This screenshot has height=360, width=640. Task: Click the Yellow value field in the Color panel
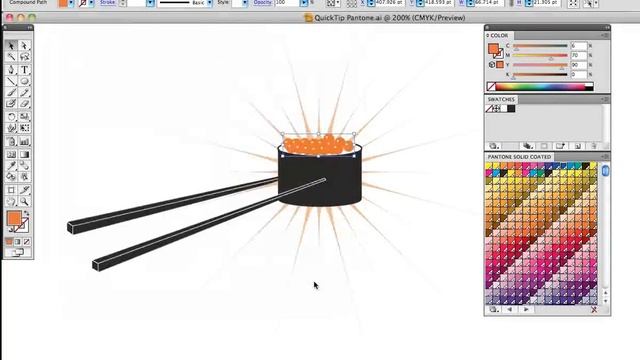coord(579,65)
